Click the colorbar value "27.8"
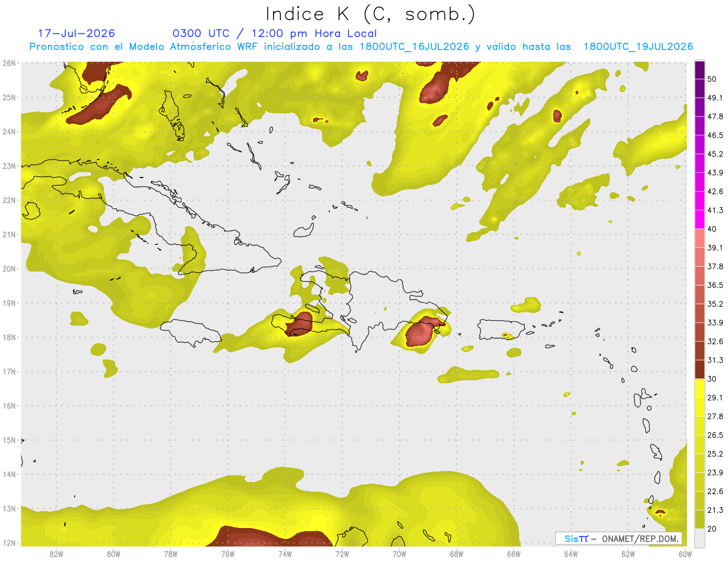The image size is (728, 562). point(715,416)
